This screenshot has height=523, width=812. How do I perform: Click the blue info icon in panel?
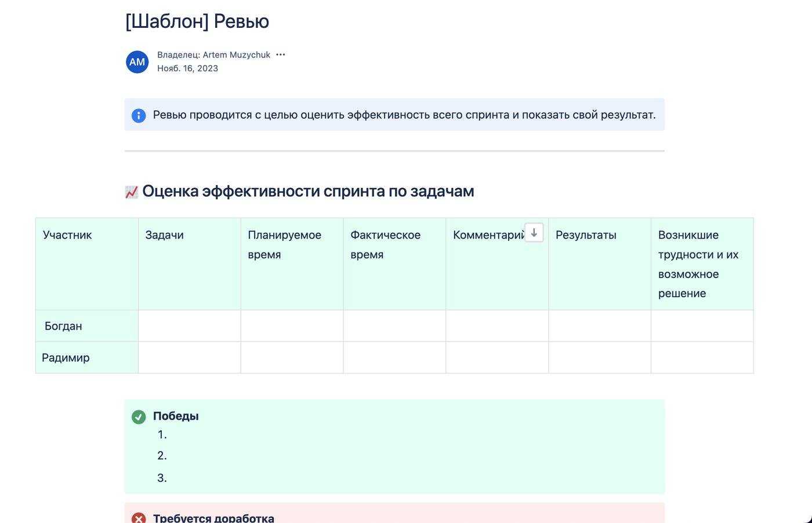point(139,116)
